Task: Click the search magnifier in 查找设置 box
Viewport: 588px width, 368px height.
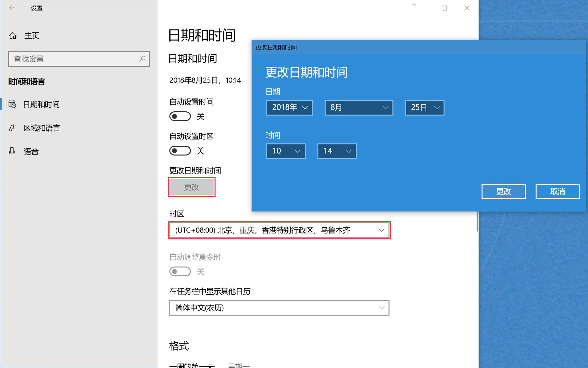Action: pyautogui.click(x=142, y=59)
